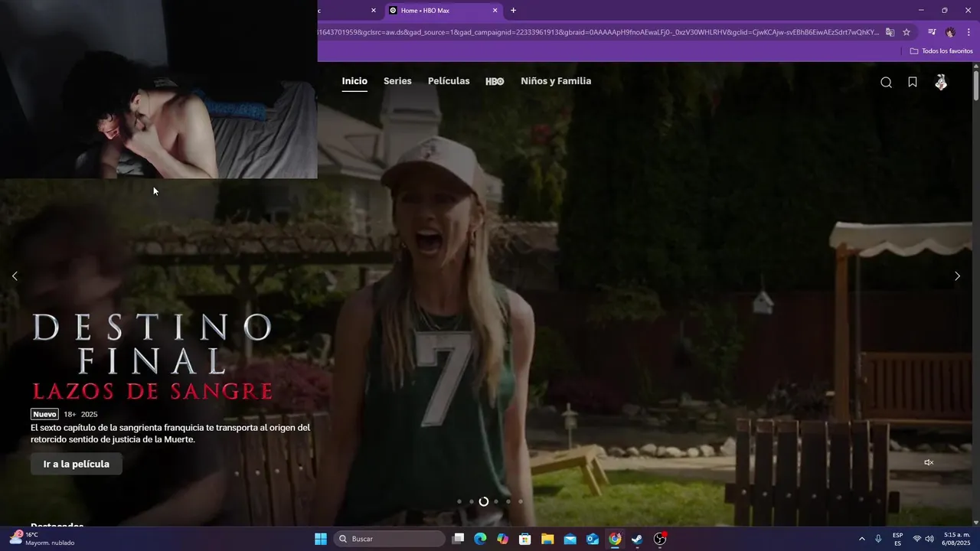Launch Microsoft Edge from taskbar
980x551 pixels.
(x=480, y=539)
